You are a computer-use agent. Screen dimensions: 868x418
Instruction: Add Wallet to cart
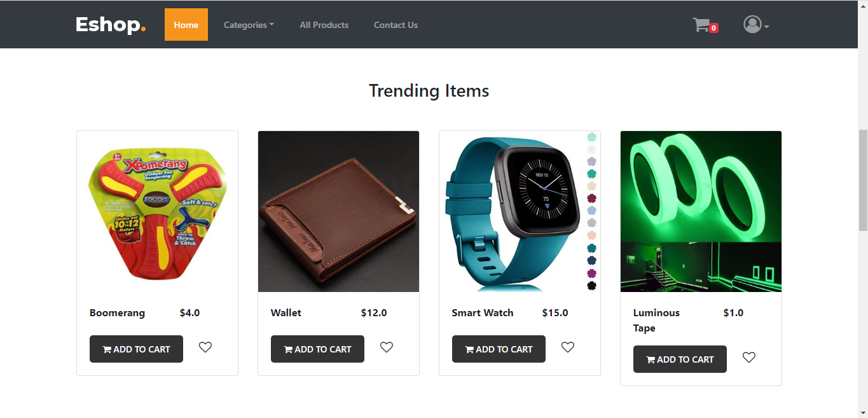[317, 349]
